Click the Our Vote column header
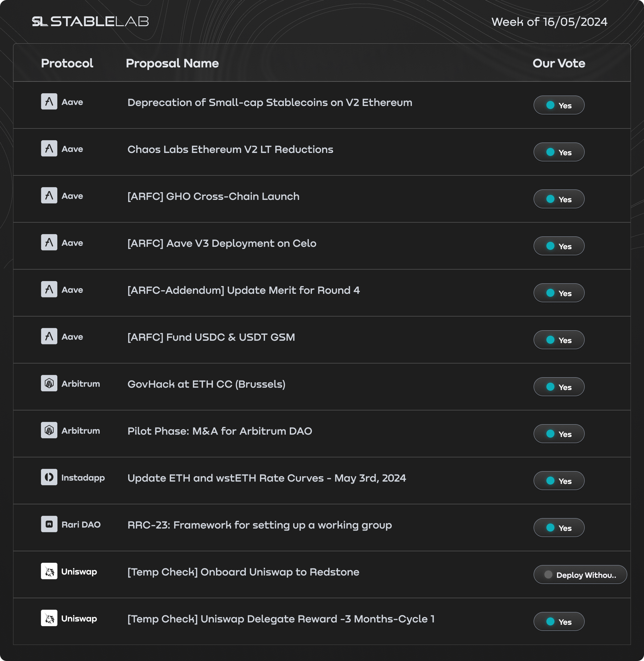Screen dimensions: 644x661 point(559,64)
